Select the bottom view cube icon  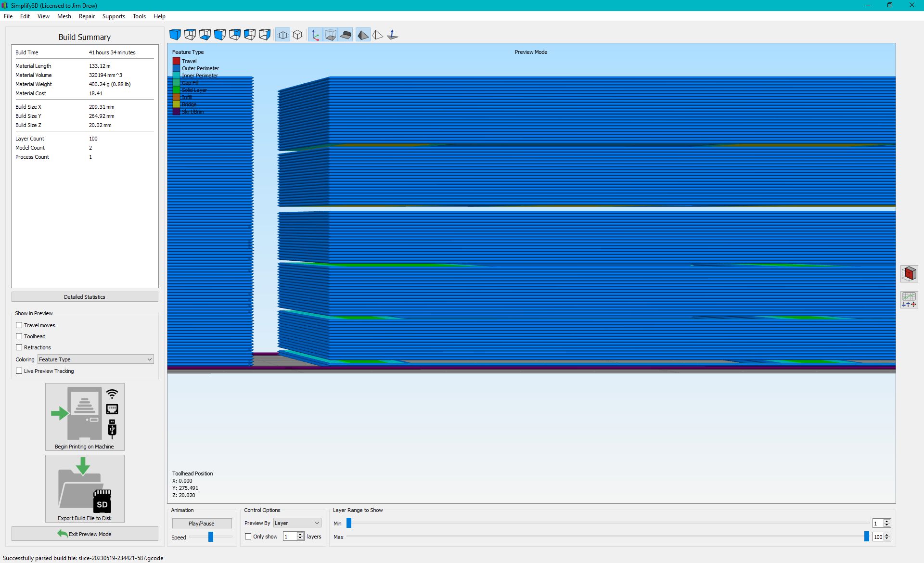pos(205,35)
